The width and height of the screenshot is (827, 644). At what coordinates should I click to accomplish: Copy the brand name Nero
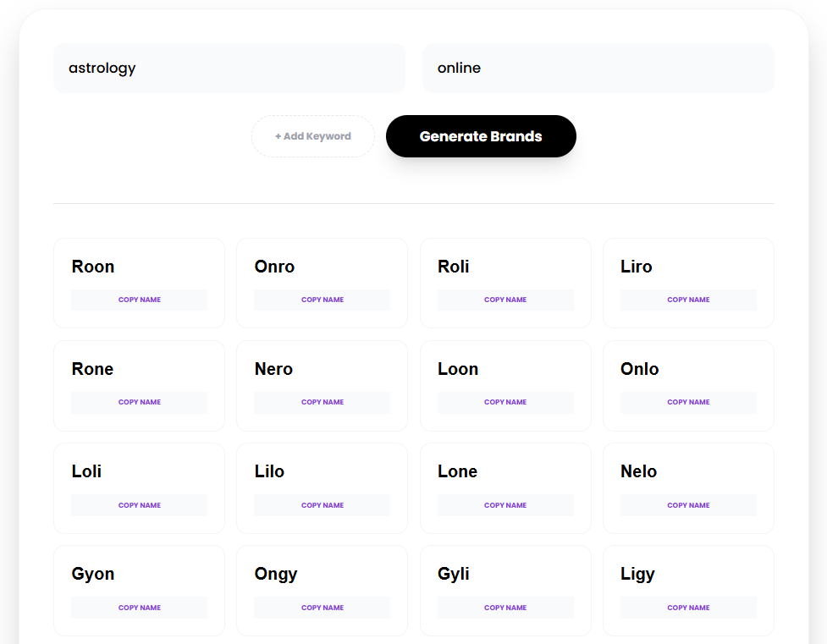[x=322, y=402]
